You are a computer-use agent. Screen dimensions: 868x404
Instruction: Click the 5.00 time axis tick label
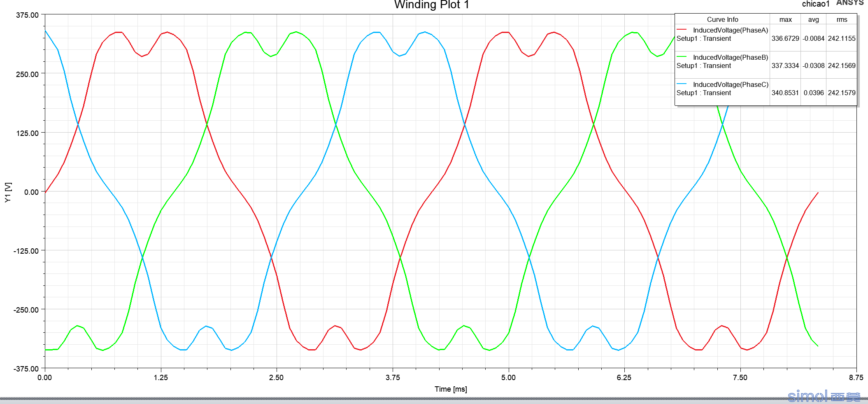point(508,378)
